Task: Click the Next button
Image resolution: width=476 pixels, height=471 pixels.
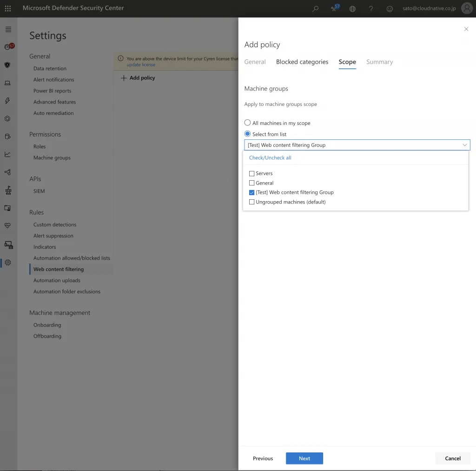Action: tap(304, 458)
